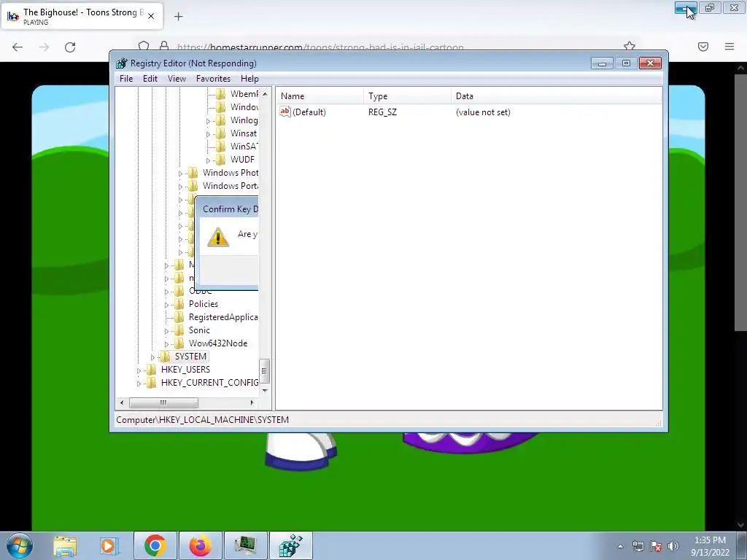
Task: Expand the Policies key arrow
Action: [166, 304]
